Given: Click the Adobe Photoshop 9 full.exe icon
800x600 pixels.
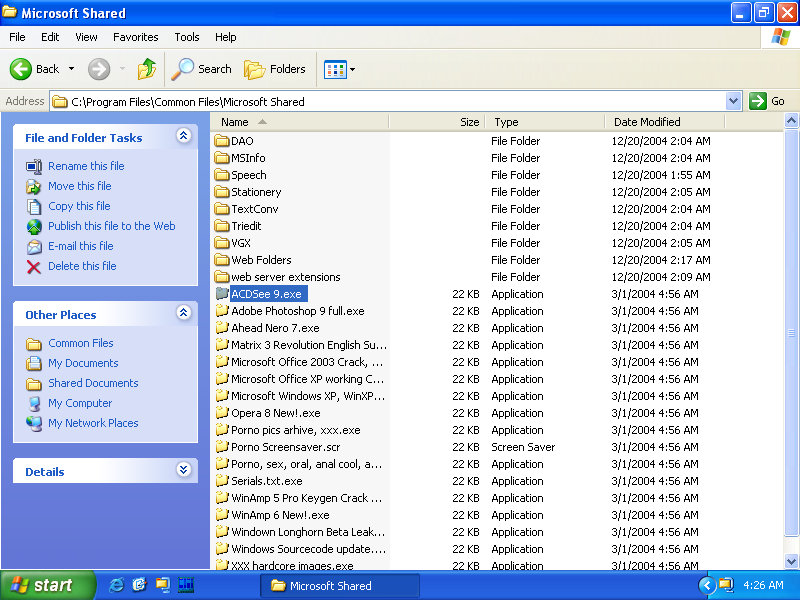Looking at the screenshot, I should click(222, 311).
